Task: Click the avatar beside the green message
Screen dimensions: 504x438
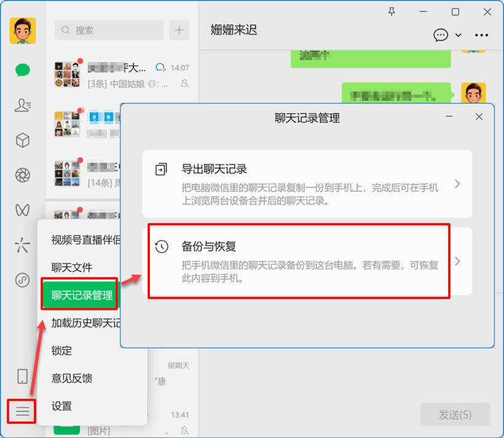Action: tap(473, 93)
